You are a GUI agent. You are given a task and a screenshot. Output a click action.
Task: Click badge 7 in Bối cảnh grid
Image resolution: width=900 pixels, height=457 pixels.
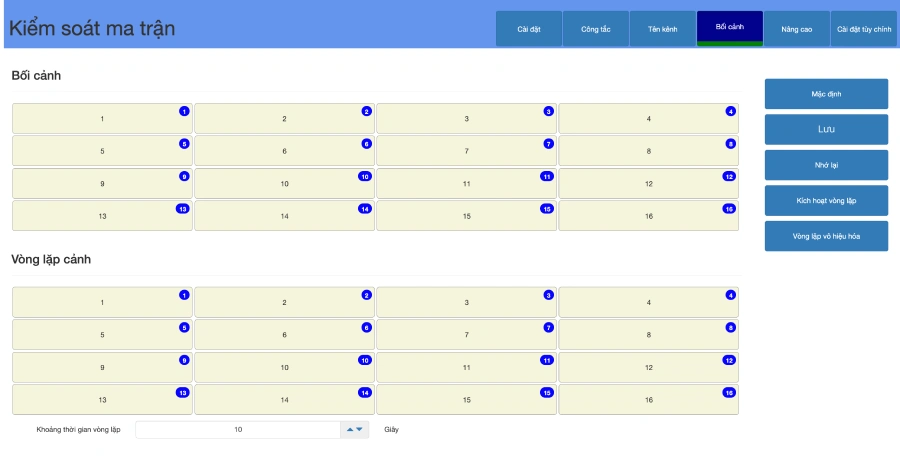pos(548,144)
